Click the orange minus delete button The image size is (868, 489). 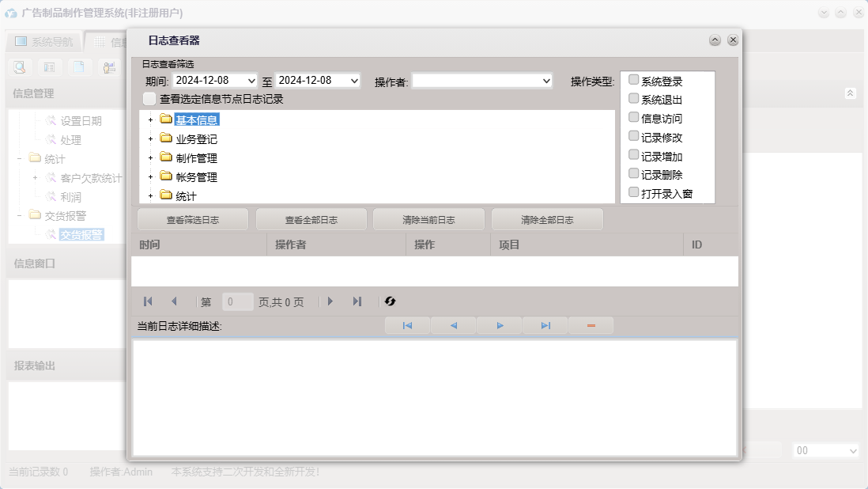591,326
